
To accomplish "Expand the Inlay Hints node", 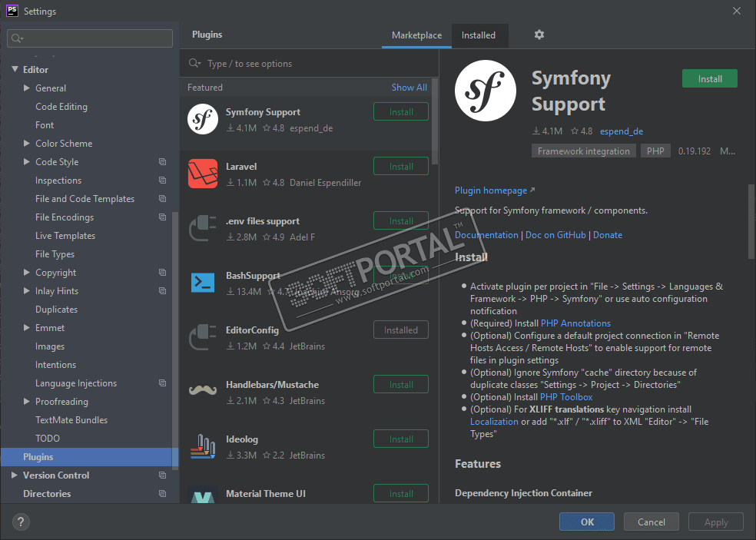I will pos(27,290).
